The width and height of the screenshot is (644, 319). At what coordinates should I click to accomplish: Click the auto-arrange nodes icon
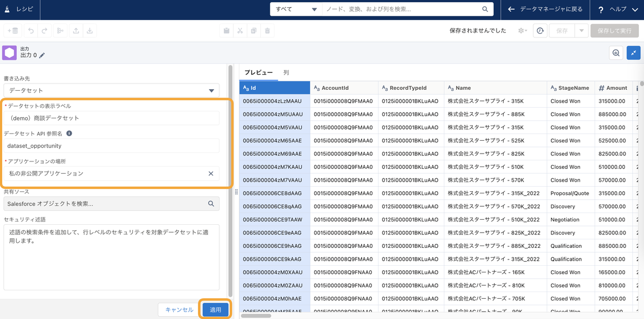click(61, 31)
